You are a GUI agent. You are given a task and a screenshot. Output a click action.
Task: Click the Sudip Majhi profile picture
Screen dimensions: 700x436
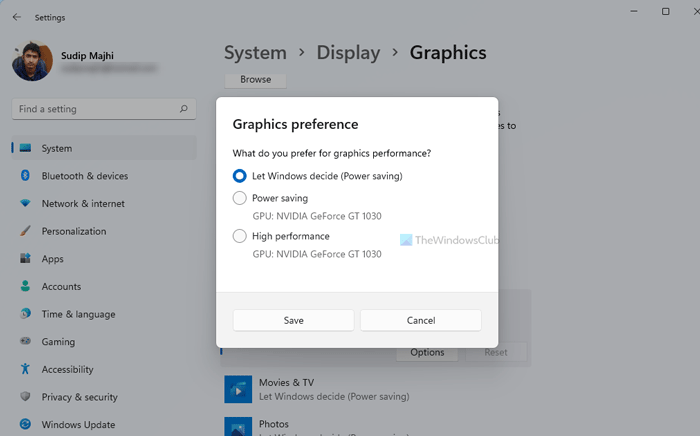32,60
